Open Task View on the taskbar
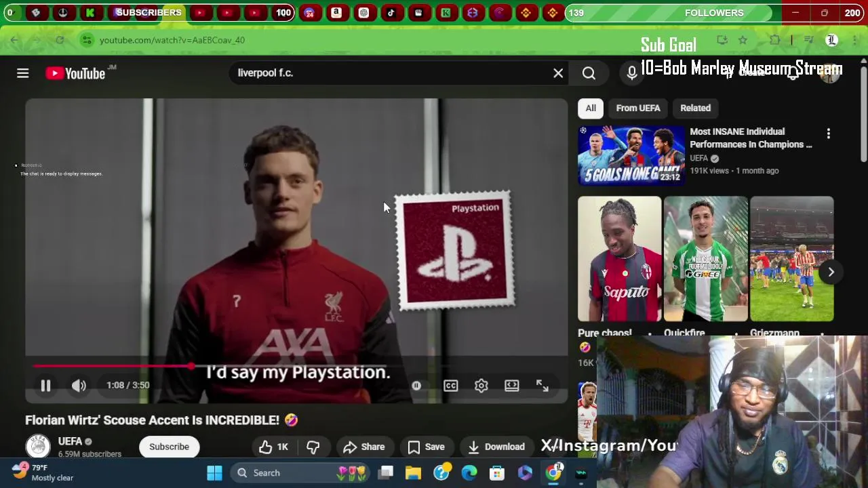This screenshot has height=488, width=868. point(386,473)
